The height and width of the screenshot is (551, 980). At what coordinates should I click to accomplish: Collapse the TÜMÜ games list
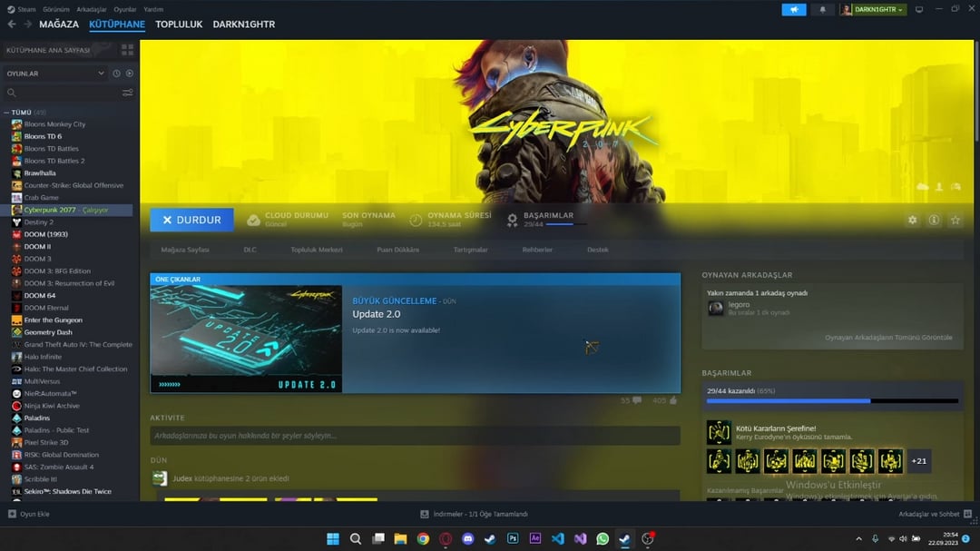point(6,113)
